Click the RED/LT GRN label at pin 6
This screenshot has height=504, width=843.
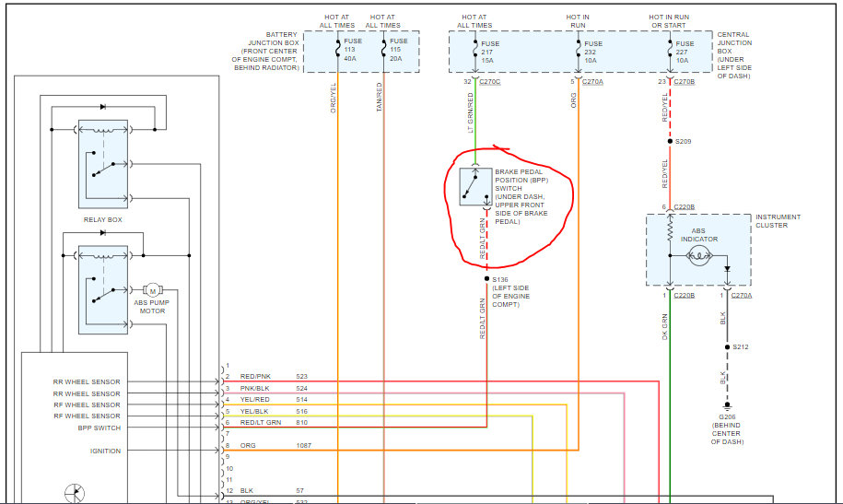pyautogui.click(x=261, y=423)
